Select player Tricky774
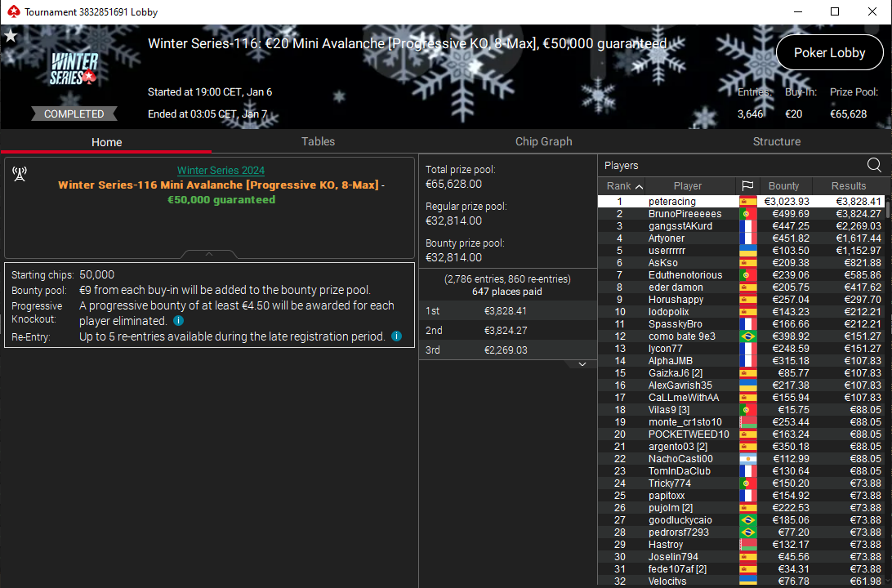Screen dimensions: 892x588 coord(741,483)
